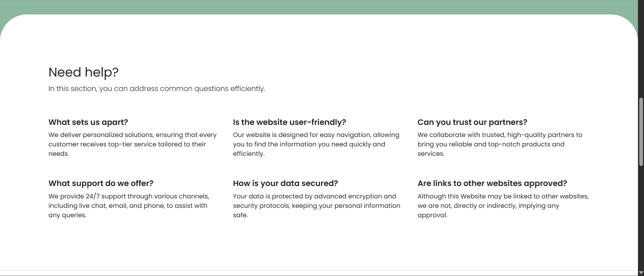Click 'Can you trust our partners?' heading
This screenshot has height=276, width=644.
(x=472, y=122)
